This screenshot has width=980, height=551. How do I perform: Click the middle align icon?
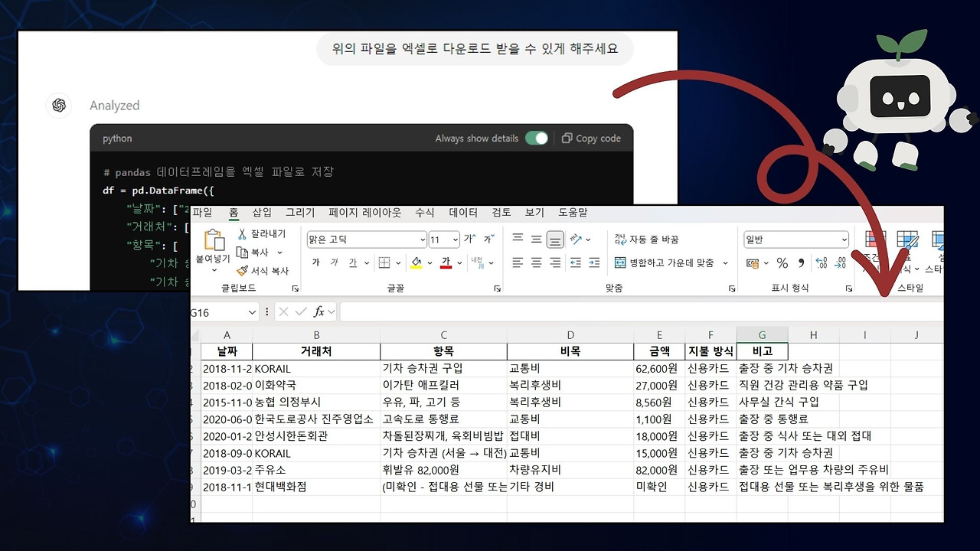click(x=537, y=240)
